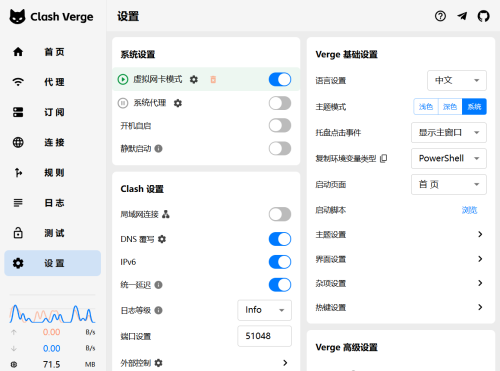The image size is (500, 371).
Task: Expand the 界面设置 row
Action: (400, 259)
